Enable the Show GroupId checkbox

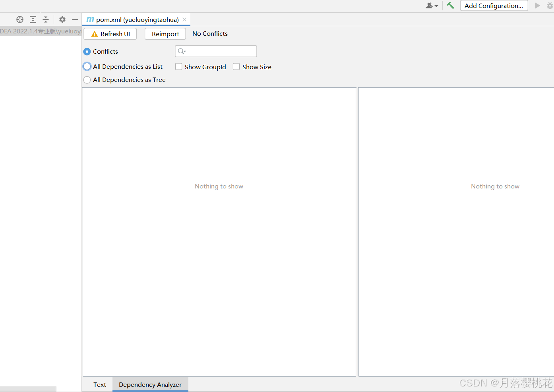pos(179,67)
